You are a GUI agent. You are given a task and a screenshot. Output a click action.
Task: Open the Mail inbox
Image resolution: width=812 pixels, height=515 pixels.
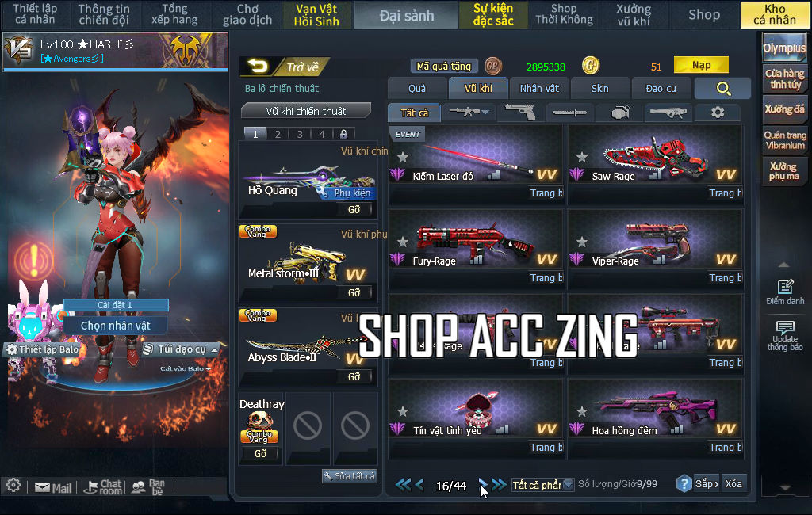tap(53, 487)
